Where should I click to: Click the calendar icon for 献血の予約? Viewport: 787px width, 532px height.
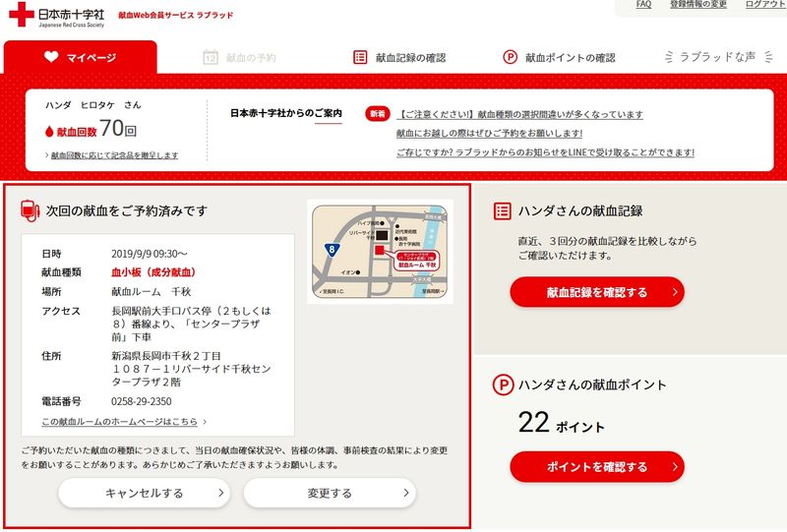[211, 57]
